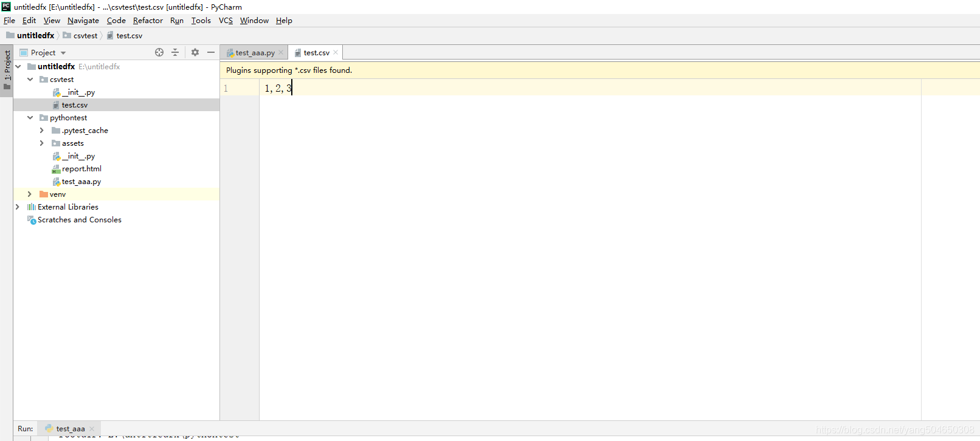The image size is (980, 441).
Task: Open the File menu
Action: (x=9, y=20)
